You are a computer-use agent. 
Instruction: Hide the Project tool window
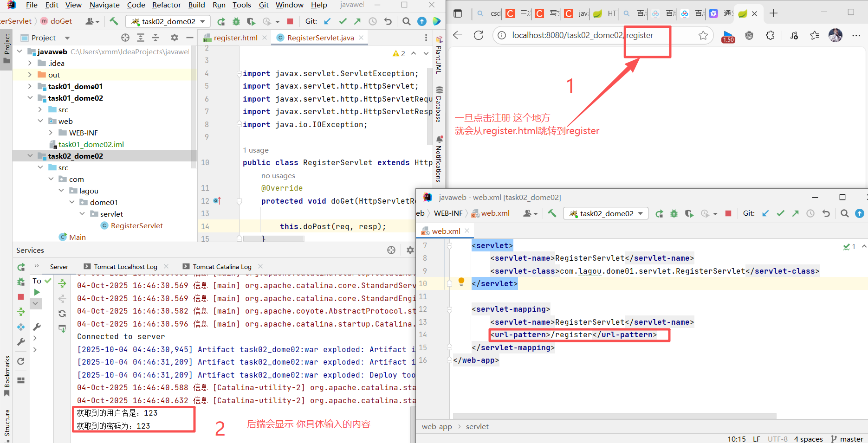click(x=189, y=38)
